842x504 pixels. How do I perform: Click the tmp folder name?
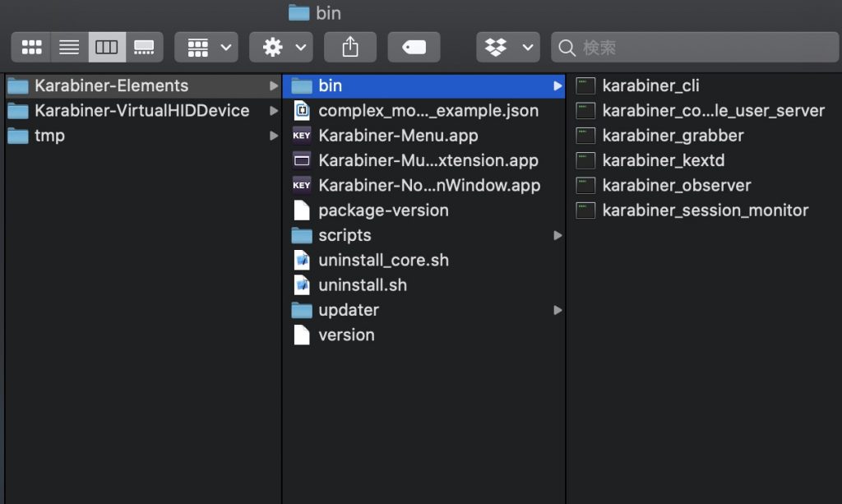tap(50, 136)
